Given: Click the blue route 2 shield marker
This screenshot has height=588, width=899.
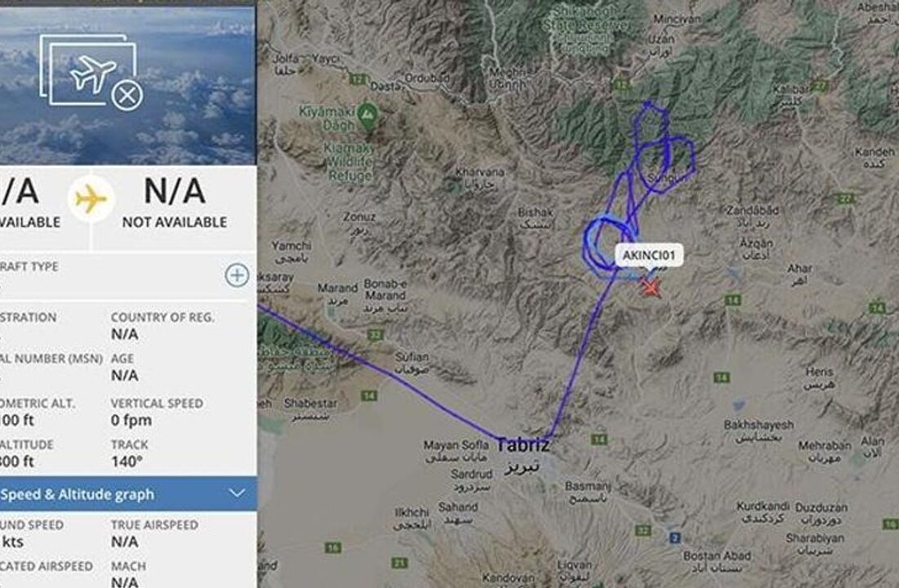Looking at the screenshot, I should [675, 537].
